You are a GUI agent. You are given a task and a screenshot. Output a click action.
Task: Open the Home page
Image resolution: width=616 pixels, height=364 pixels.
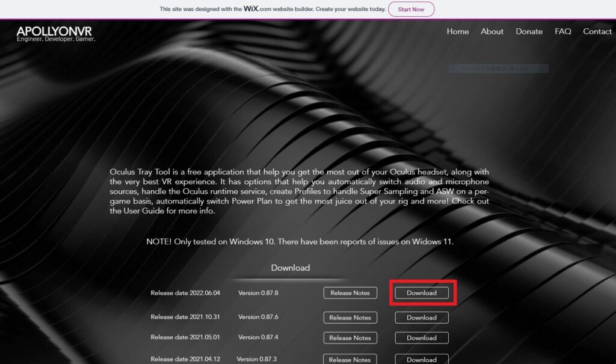pyautogui.click(x=458, y=31)
